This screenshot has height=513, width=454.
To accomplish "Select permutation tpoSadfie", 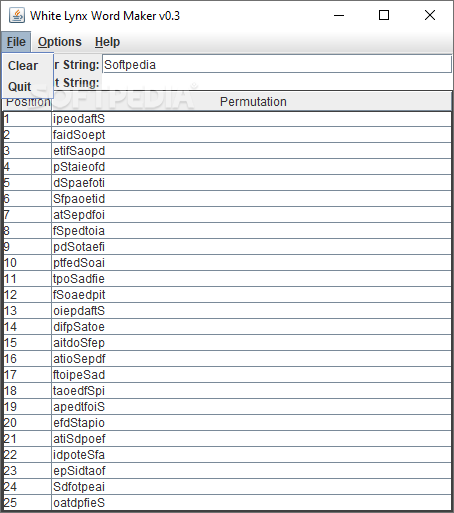I will 251,279.
